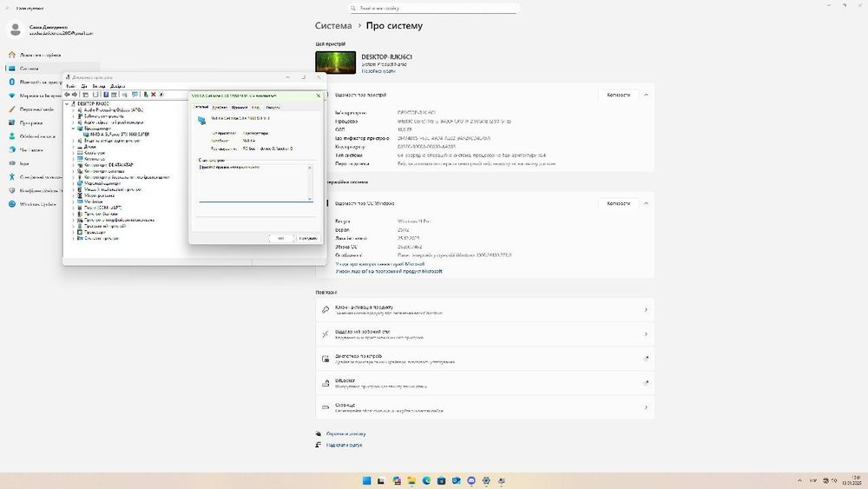The image size is (868, 489).
Task: Open Device Manager entry under related settings
Action: tap(485, 359)
